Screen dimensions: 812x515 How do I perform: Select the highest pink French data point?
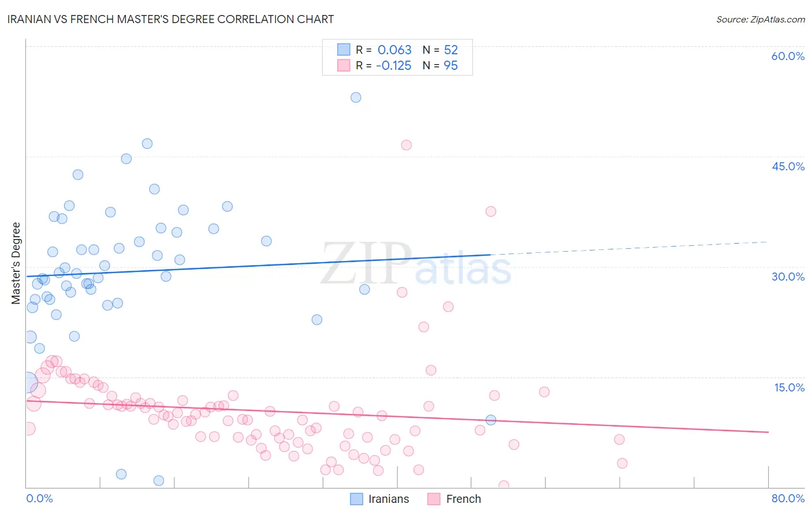pos(406,145)
